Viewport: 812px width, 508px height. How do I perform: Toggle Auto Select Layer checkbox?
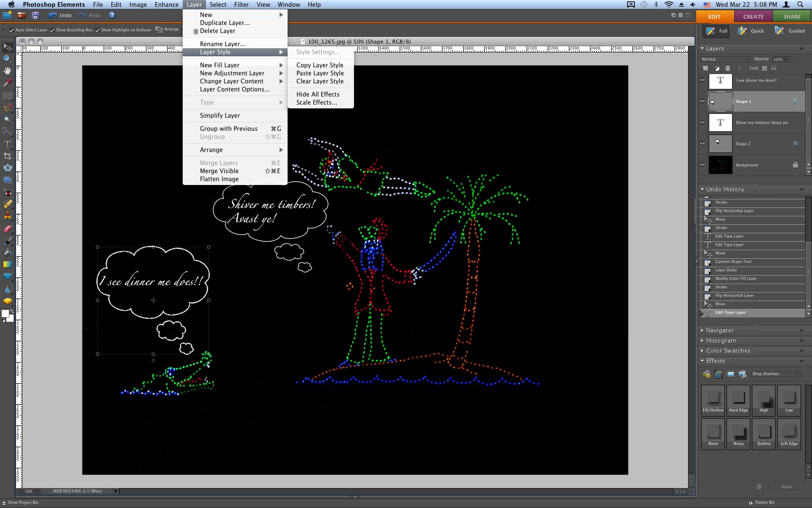(x=11, y=30)
